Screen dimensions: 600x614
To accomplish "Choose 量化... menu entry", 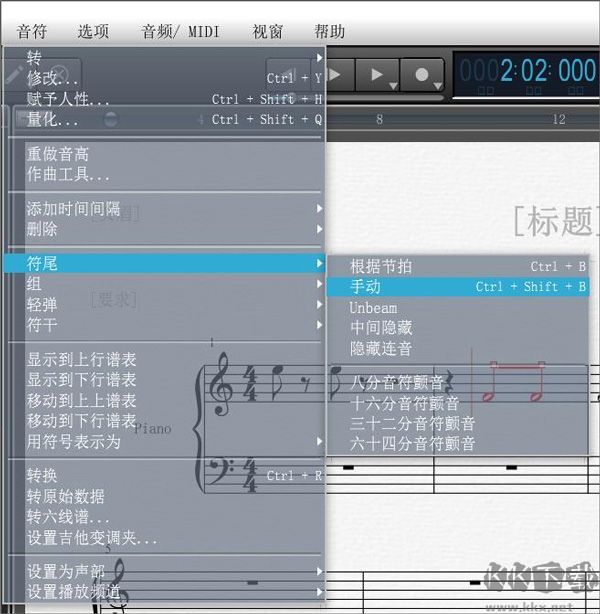I will [x=165, y=119].
